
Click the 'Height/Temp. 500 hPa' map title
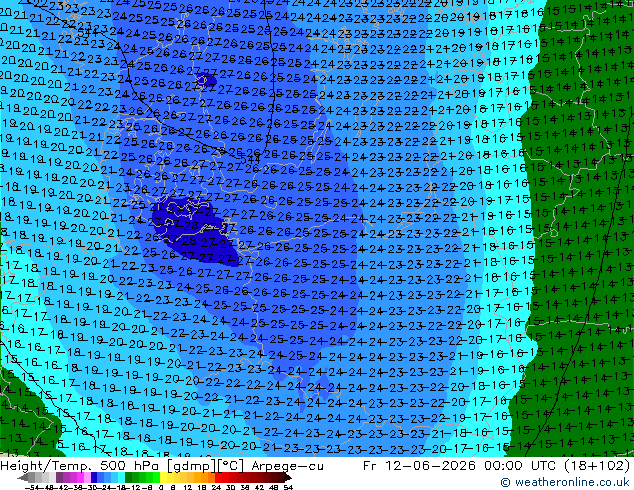(x=82, y=466)
